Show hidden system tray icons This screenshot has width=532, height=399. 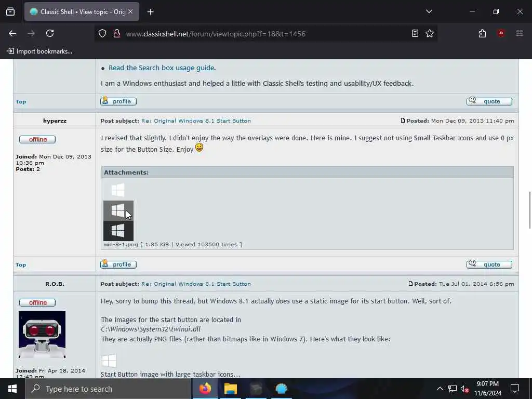pyautogui.click(x=440, y=389)
